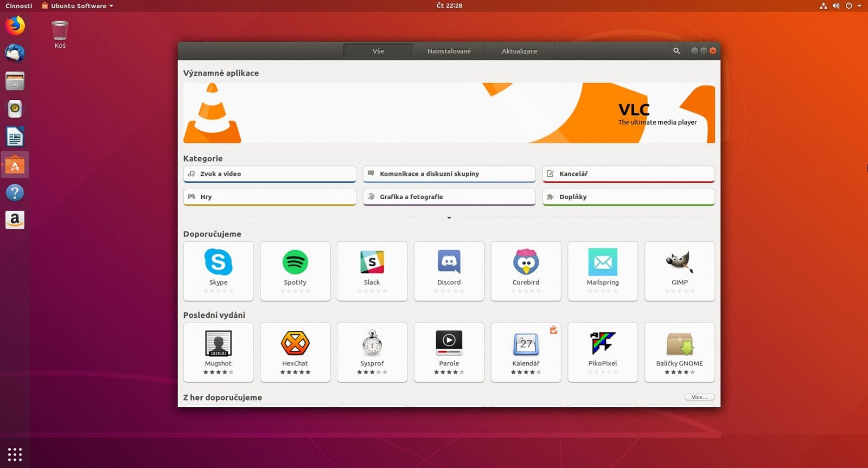Open Činnosti activities overview
The height and width of the screenshot is (468, 868).
pos(18,5)
